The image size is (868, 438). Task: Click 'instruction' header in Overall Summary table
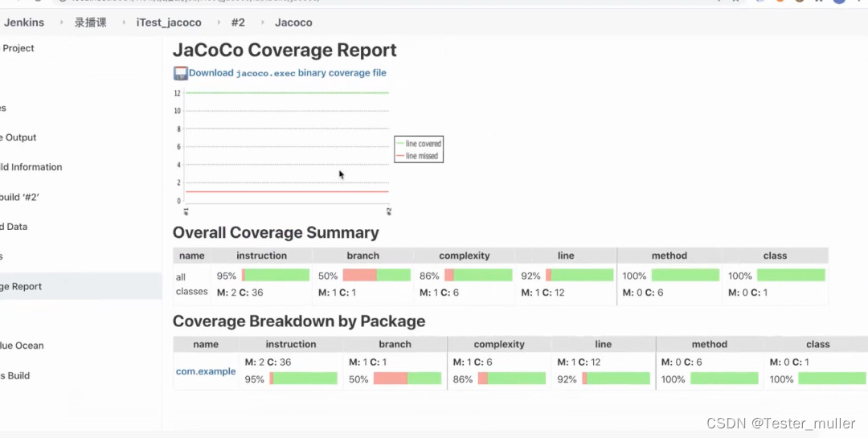[x=261, y=256]
